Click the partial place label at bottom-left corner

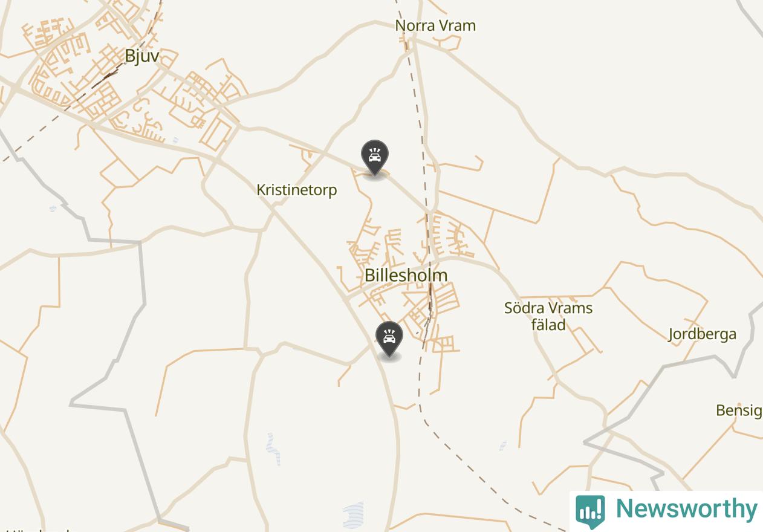(x=35, y=530)
